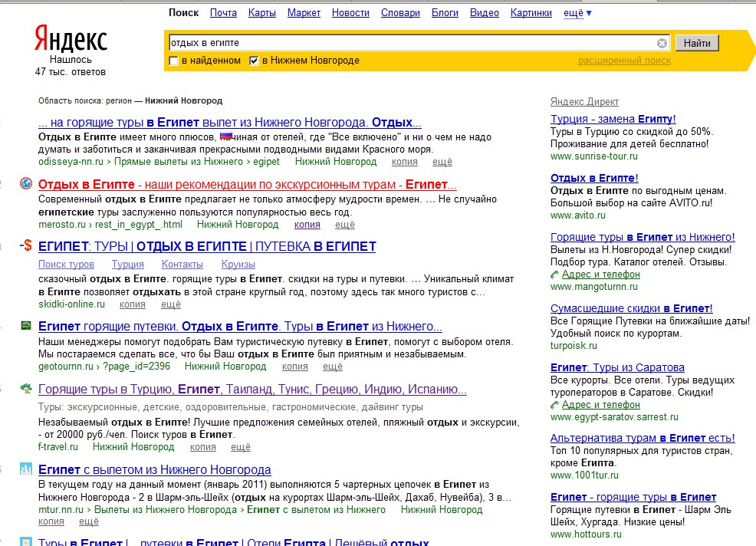Switch to Видео search

484,13
